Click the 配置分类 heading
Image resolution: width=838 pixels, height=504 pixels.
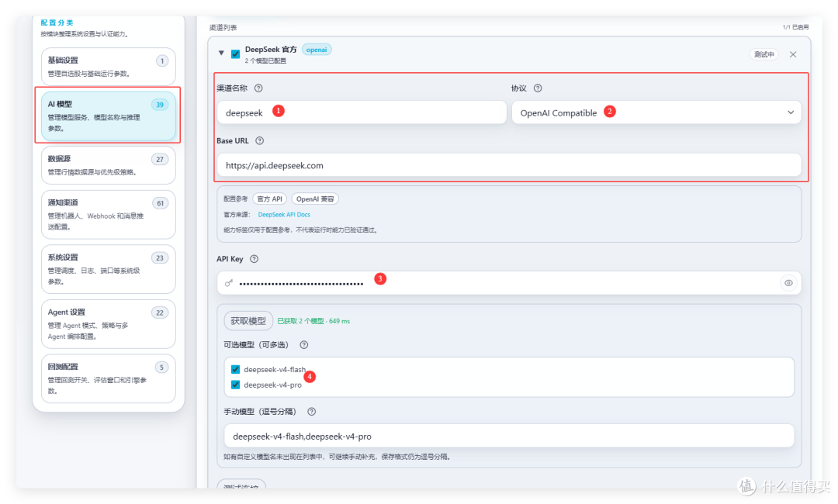(57, 22)
